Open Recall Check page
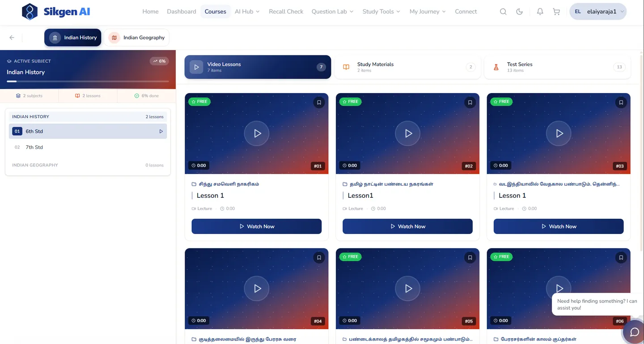The height and width of the screenshot is (344, 644). coord(286,12)
